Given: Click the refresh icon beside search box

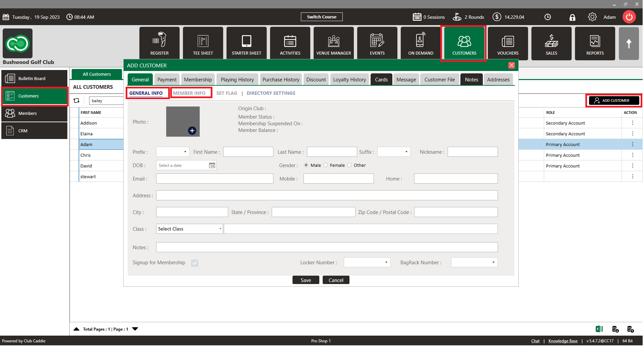Looking at the screenshot, I should [76, 100].
